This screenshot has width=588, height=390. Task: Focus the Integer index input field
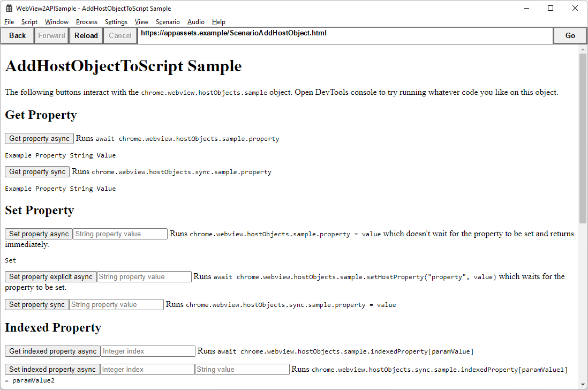point(147,351)
